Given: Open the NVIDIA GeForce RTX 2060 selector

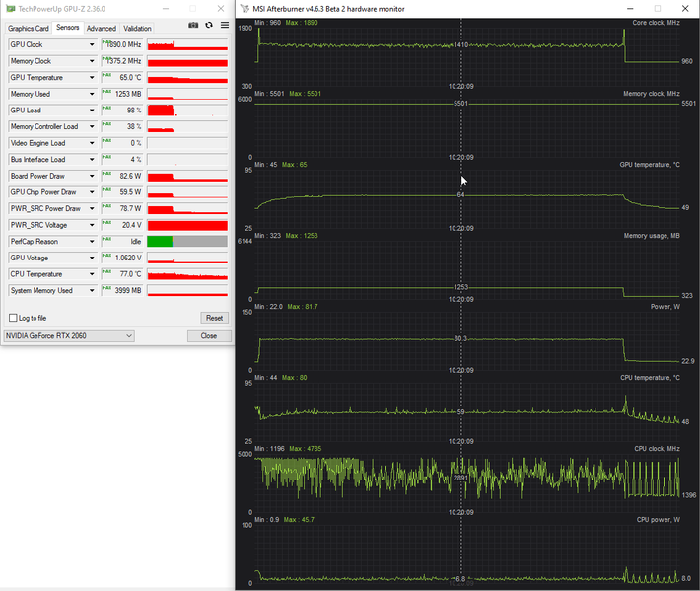Looking at the screenshot, I should tap(69, 335).
